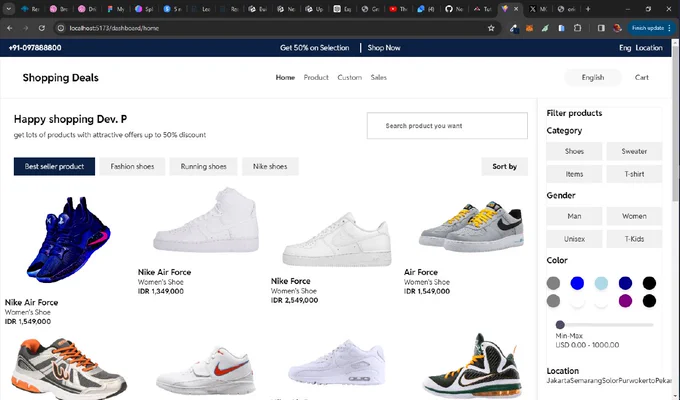The width and height of the screenshot is (680, 400).
Task: Open the tab search dropdown arrow
Action: click(x=9, y=9)
